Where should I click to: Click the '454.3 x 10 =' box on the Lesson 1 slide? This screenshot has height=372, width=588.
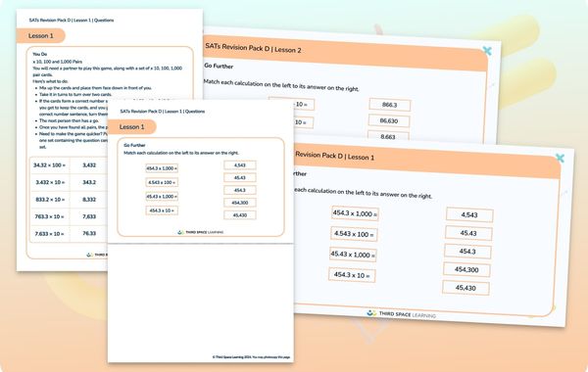[x=352, y=275]
